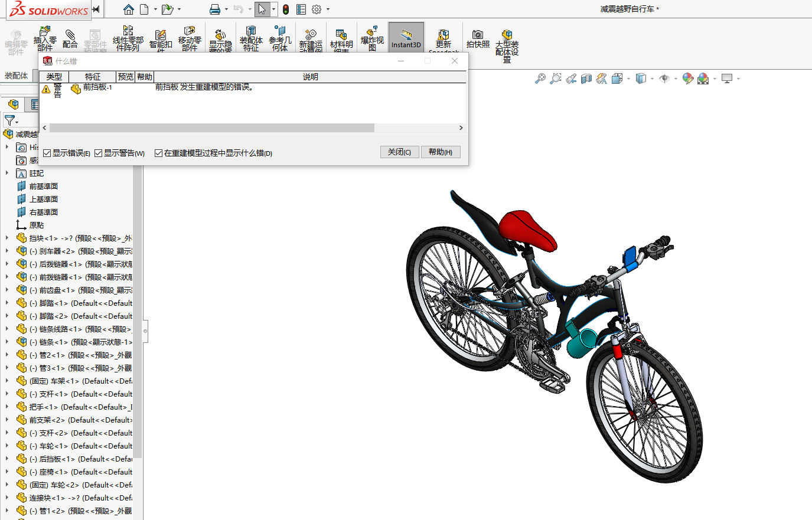Click Previous View icon in view toolbar

(571, 79)
